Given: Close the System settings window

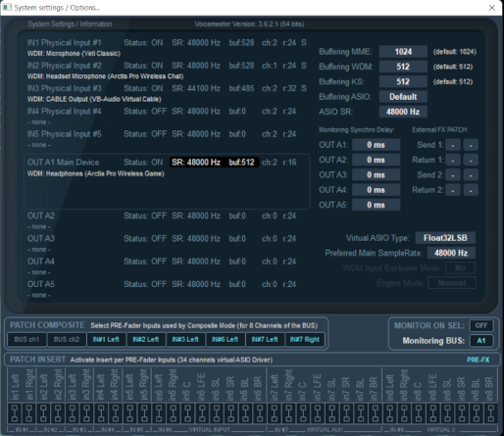Looking at the screenshot, I should tap(492, 8).
